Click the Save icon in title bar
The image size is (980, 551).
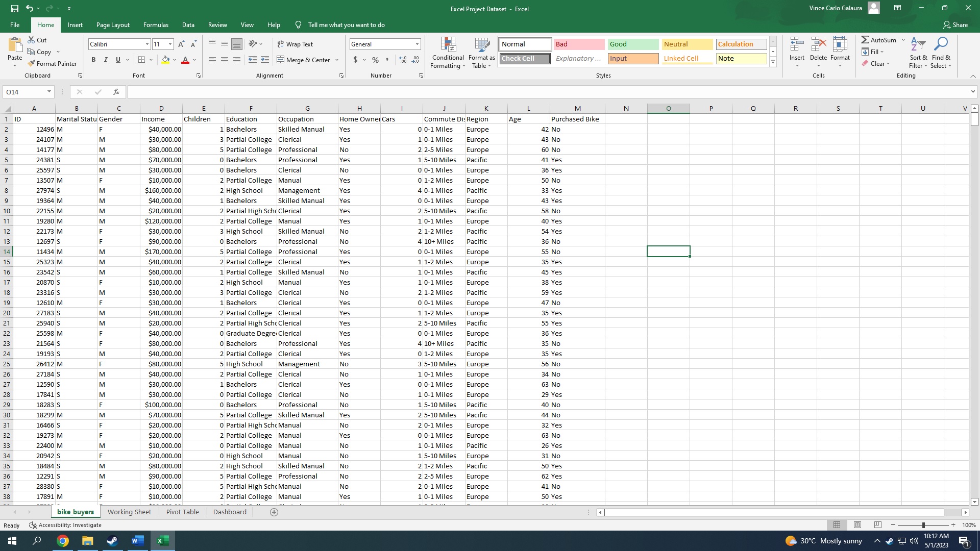15,8
